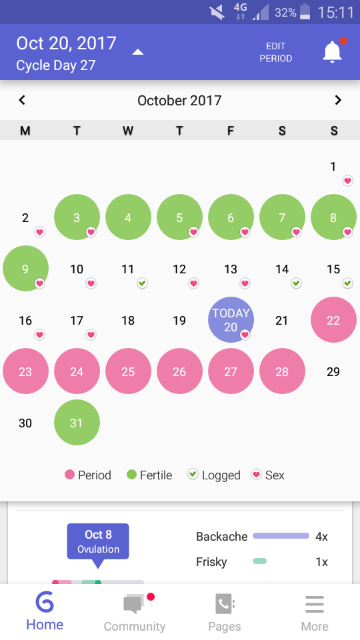Select fertile day 31 on the calendar
This screenshot has height=640, width=360.
tap(77, 422)
